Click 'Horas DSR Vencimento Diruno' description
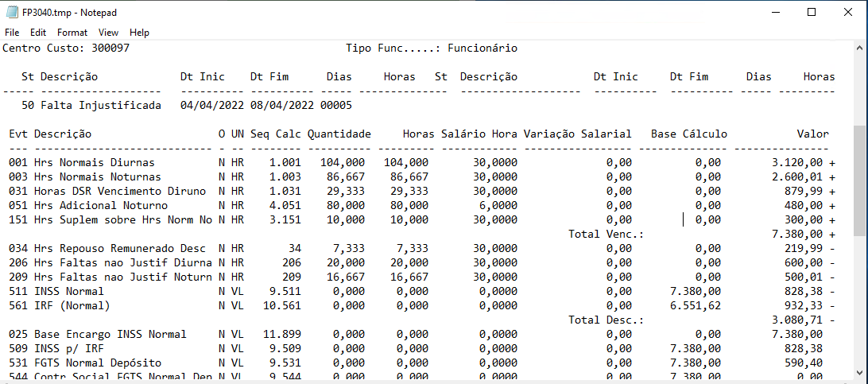 (x=119, y=192)
